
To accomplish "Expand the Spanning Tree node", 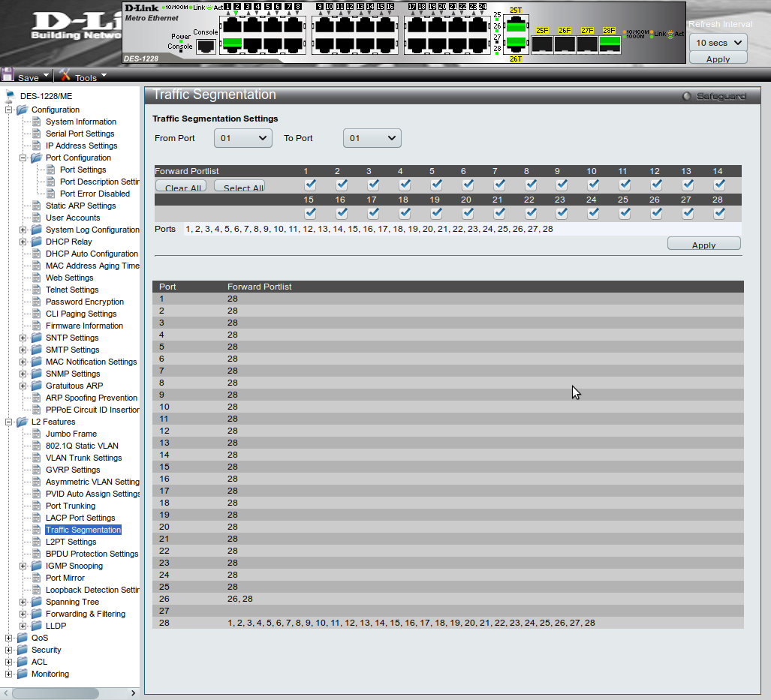I will tap(23, 602).
